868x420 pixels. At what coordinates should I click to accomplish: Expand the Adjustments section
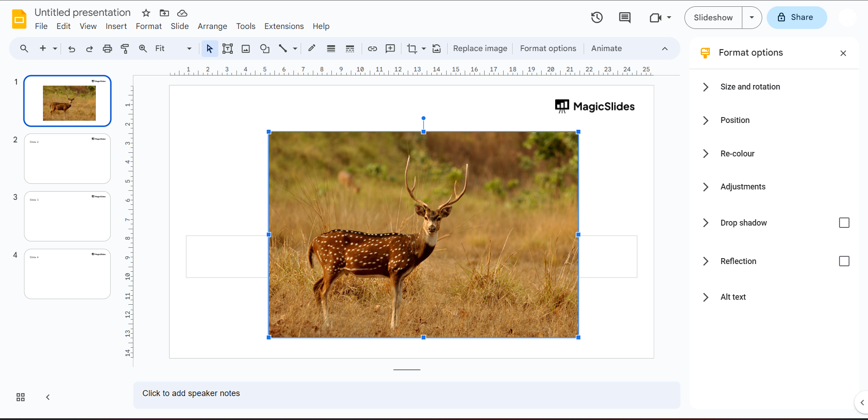(x=742, y=187)
